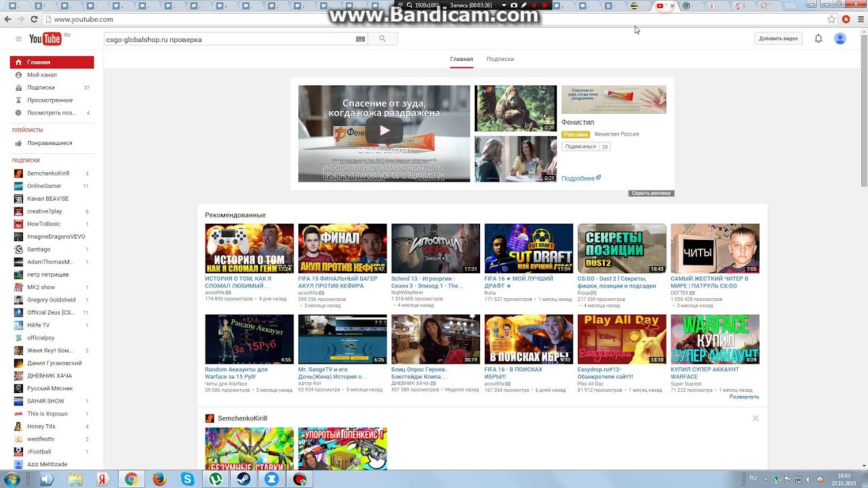868x488 pixels.
Task: Open HowToBasic channel in sidebar
Action: tap(52, 224)
